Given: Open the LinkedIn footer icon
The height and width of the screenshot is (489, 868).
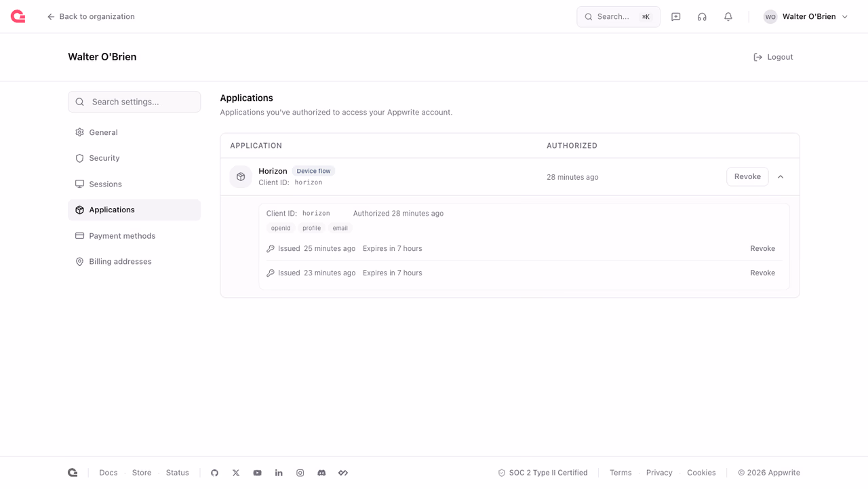Looking at the screenshot, I should 279,473.
